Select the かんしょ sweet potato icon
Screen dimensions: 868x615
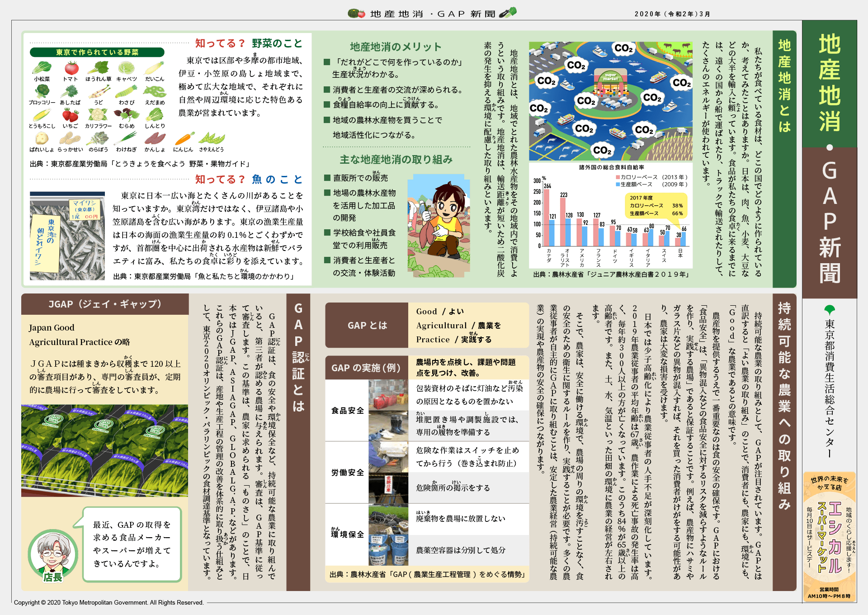[155, 139]
